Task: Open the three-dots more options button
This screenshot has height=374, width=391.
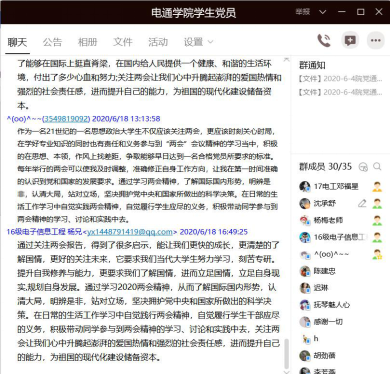Action: [375, 41]
